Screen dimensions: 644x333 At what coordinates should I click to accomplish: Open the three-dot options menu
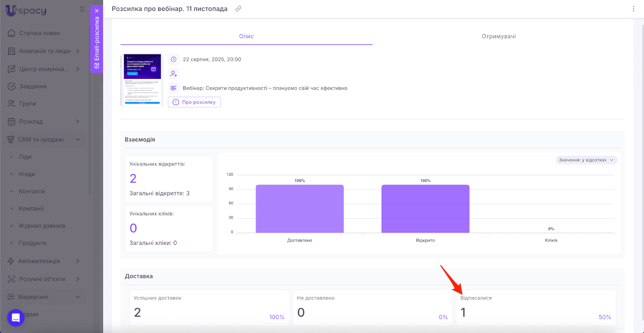tap(633, 8)
